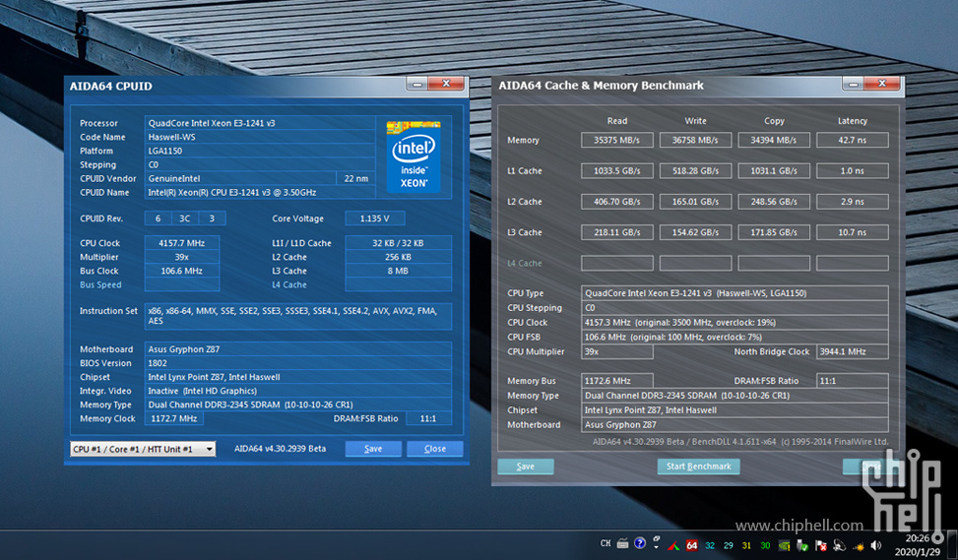Minimize the Cache & Memory Benchmark window
Screen dimensions: 958x560
[853, 84]
